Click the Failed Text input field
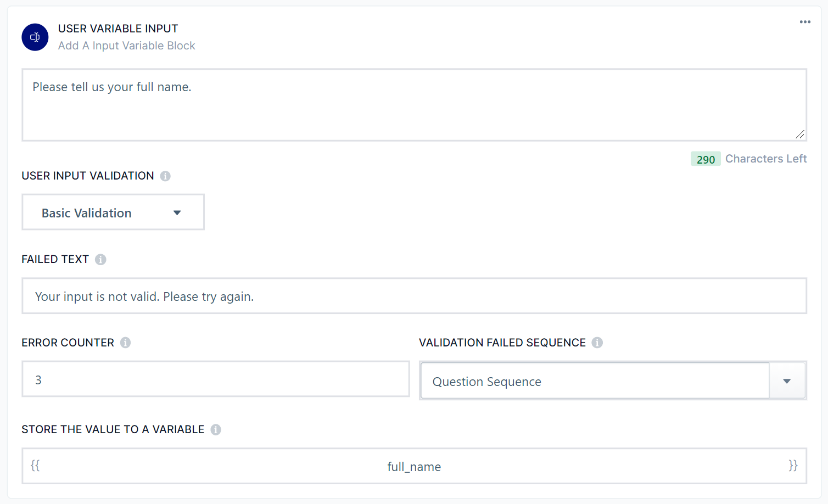 [x=414, y=296]
